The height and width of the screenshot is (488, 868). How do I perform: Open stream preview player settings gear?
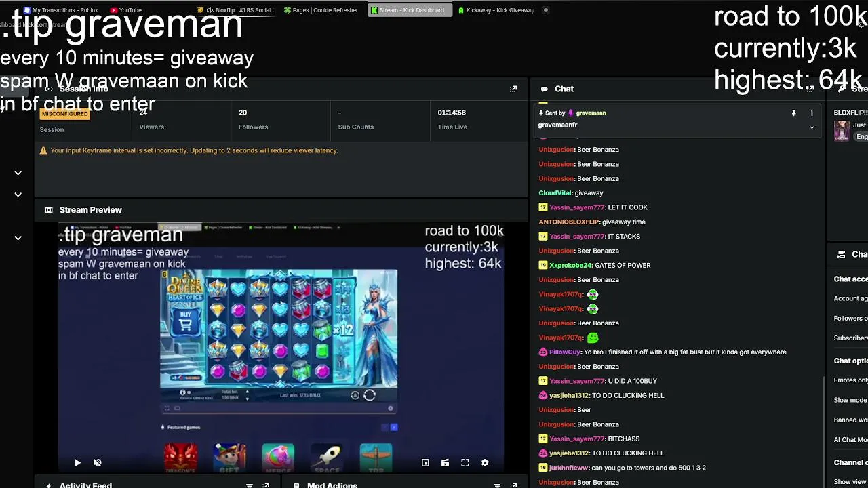tap(485, 463)
